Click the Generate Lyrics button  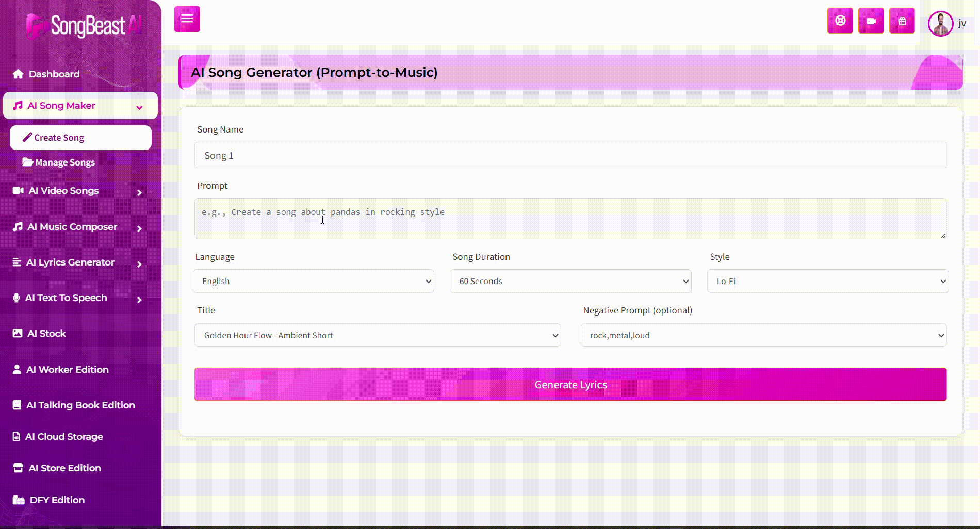point(570,384)
